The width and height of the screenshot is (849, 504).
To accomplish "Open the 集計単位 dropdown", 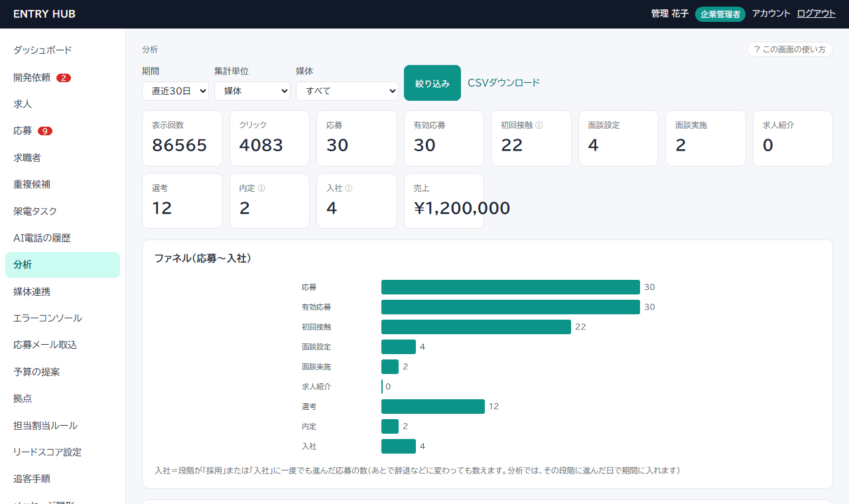I will pos(252,91).
